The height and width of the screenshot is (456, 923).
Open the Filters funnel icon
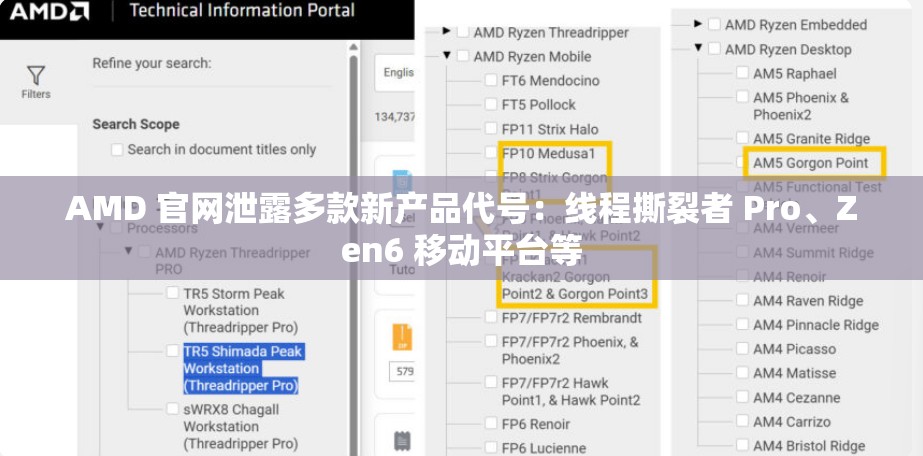36,75
